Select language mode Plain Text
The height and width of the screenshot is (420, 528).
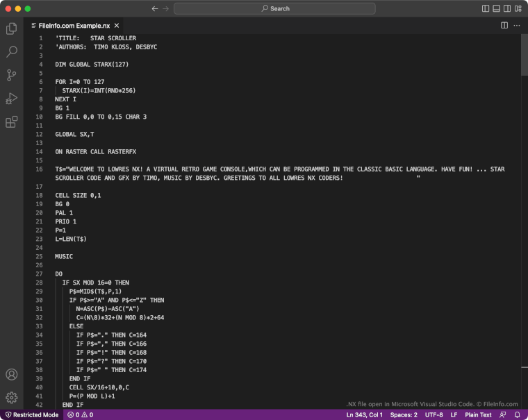478,414
